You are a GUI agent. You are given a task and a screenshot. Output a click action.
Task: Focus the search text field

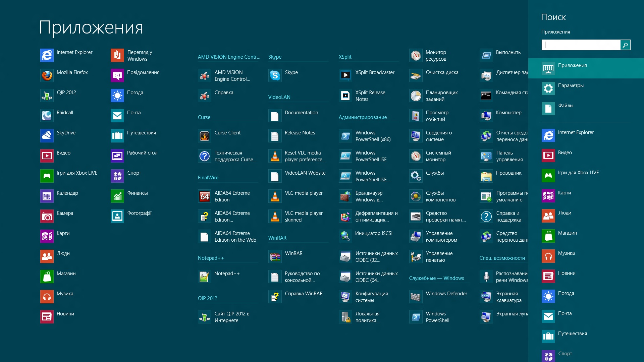(x=581, y=45)
